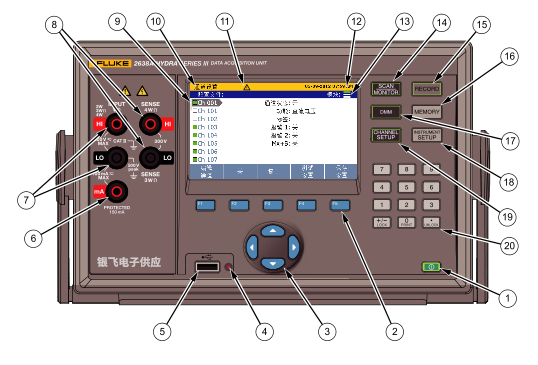Toggle green status square beside Ch 105
Image resolution: width=538 pixels, height=365 pixels.
pos(195,143)
